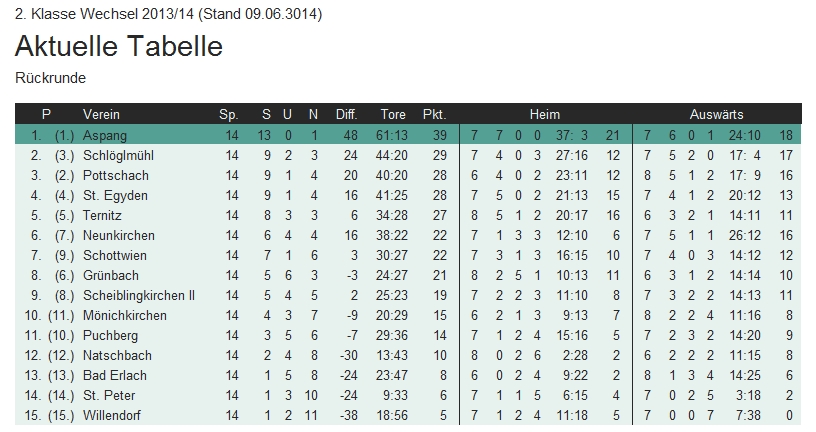Click the Aspang team name

point(105,135)
